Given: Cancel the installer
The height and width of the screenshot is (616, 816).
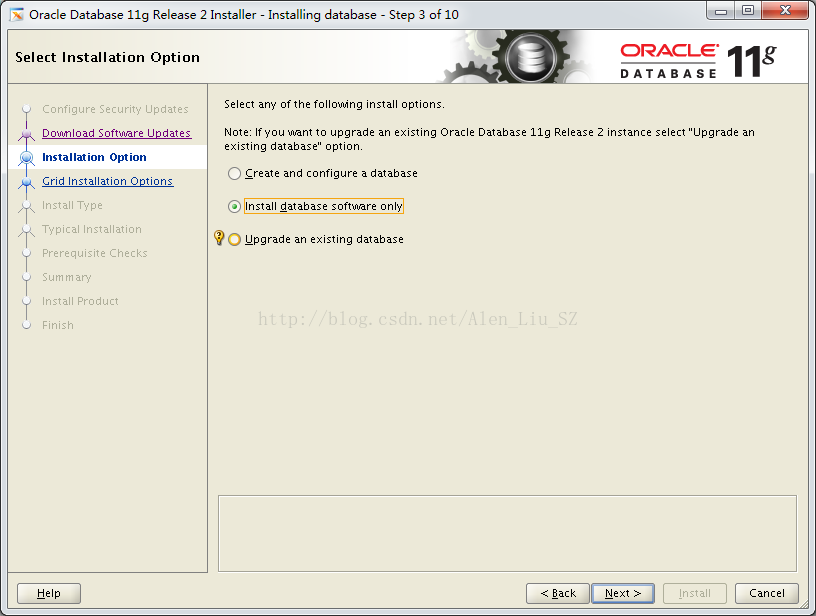Looking at the screenshot, I should click(x=766, y=593).
